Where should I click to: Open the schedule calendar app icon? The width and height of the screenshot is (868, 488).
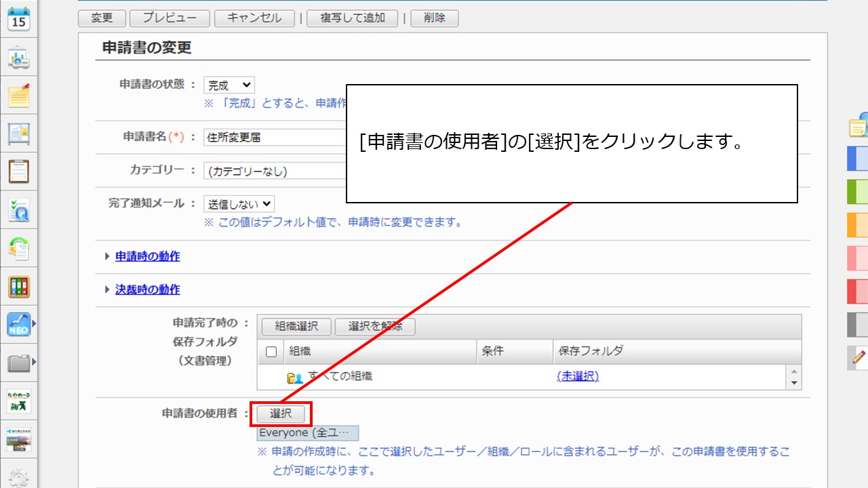tap(18, 18)
